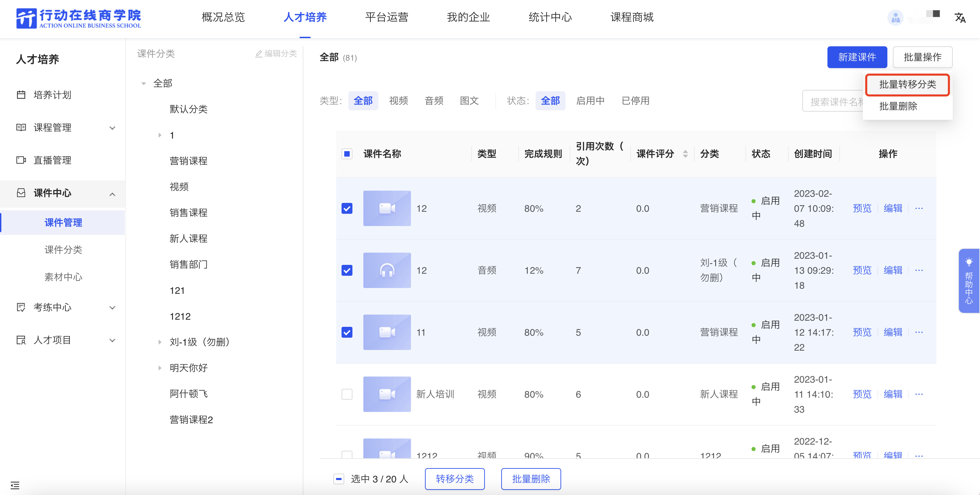Collapse the sidebar with the bottom-left menu icon
Image resolution: width=980 pixels, height=495 pixels.
point(15,485)
